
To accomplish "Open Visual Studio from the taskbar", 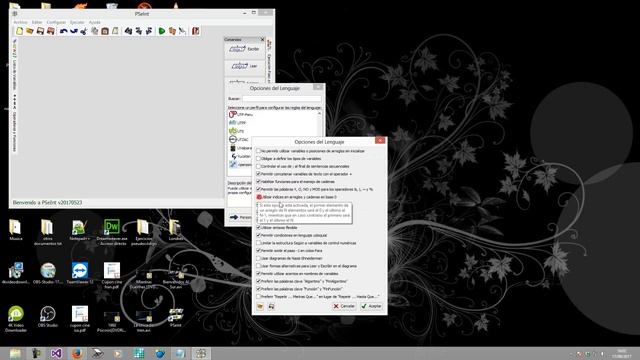I will [56, 353].
